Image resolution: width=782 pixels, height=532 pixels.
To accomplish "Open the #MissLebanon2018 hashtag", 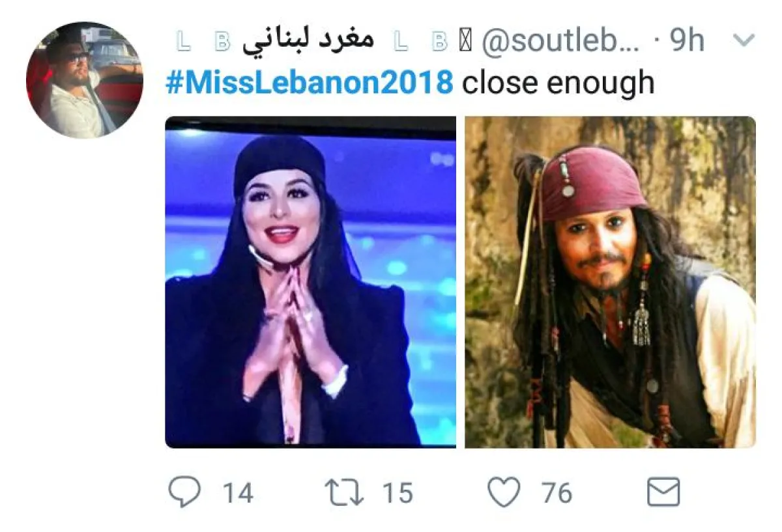I will [310, 83].
